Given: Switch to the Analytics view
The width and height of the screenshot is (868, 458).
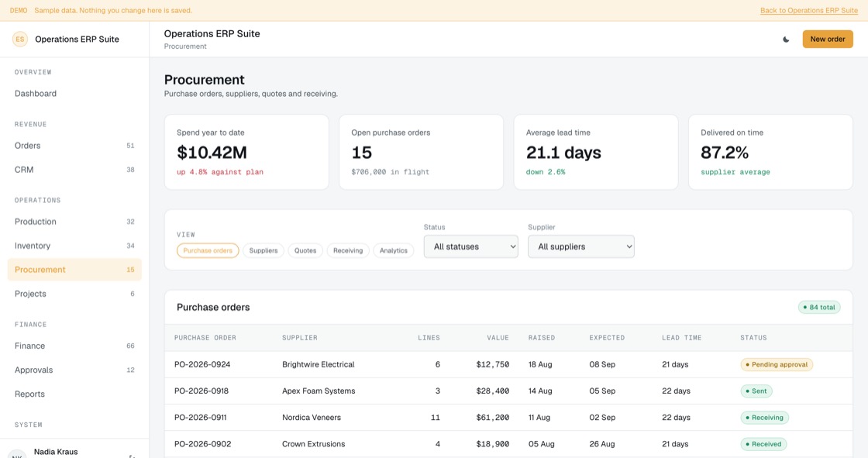Looking at the screenshot, I should 393,250.
